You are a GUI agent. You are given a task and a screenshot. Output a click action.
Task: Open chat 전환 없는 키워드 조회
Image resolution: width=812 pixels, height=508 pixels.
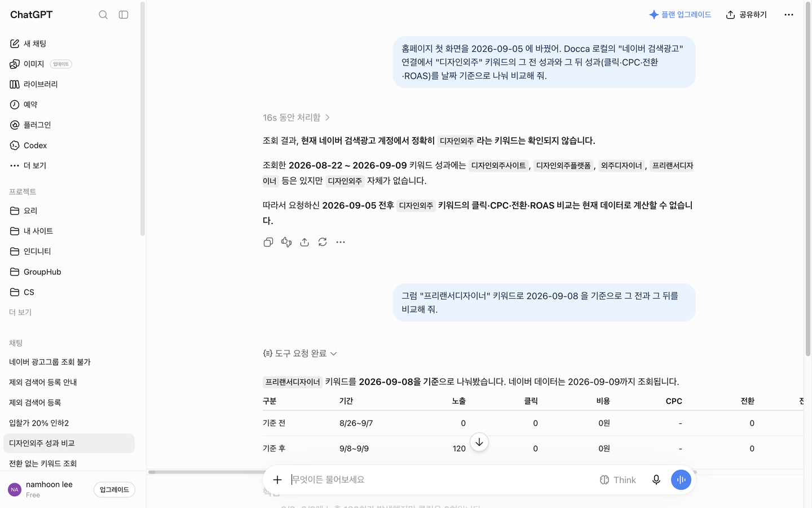(69, 463)
